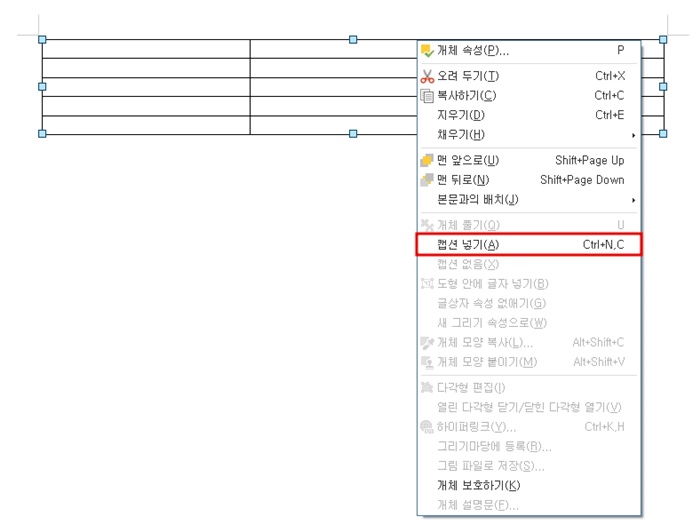700x524 pixels.
Task: Select 복사하기(C) copy command
Action: point(529,96)
